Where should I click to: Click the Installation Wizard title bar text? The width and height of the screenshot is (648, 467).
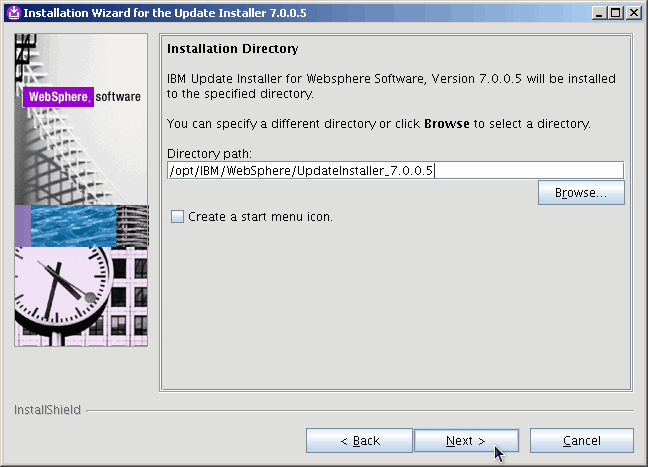coord(165,12)
